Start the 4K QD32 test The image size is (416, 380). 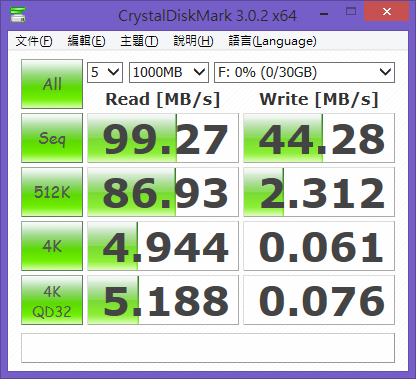click(52, 300)
